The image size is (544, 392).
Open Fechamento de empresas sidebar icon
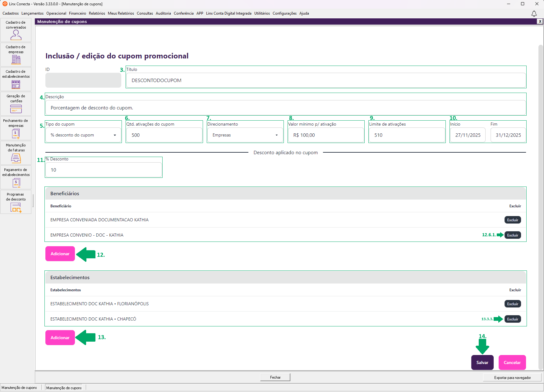pyautogui.click(x=16, y=128)
